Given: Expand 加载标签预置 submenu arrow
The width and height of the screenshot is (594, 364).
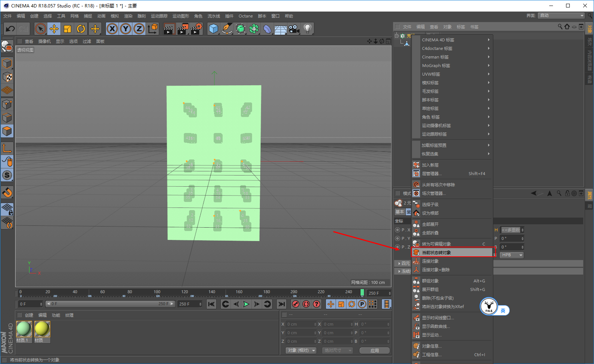Looking at the screenshot, I should [x=489, y=145].
